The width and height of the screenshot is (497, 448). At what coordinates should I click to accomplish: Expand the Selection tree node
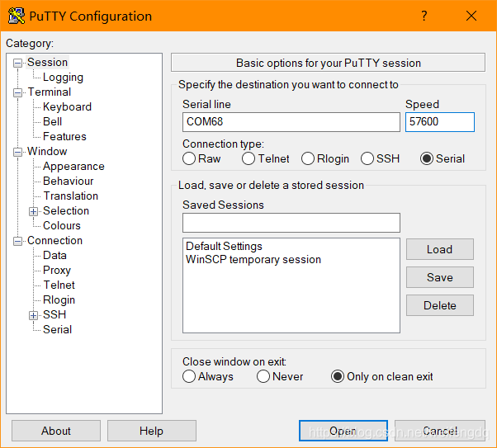tap(33, 211)
